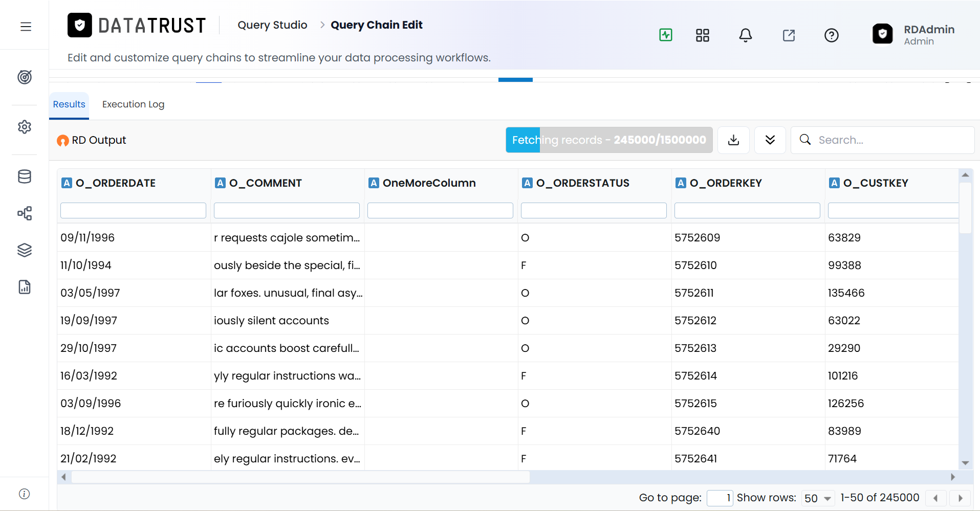Image resolution: width=980 pixels, height=511 pixels.
Task: Select the cell with order key 5752609
Action: pyautogui.click(x=748, y=237)
